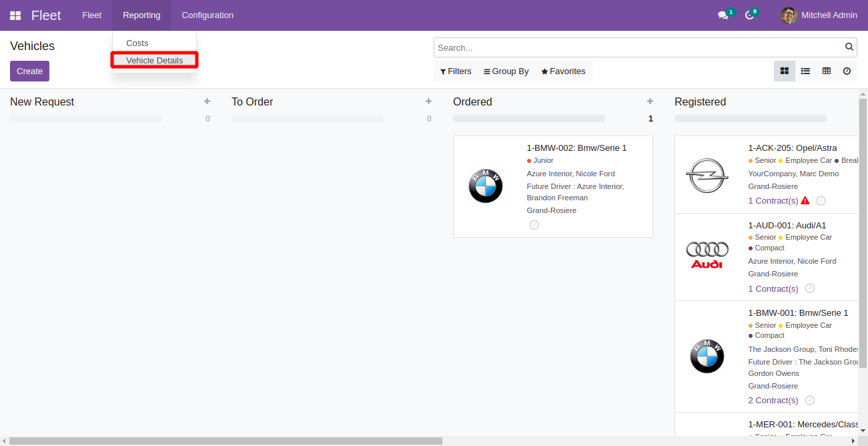
Task: Open the Favorites dropdown
Action: [x=563, y=71]
